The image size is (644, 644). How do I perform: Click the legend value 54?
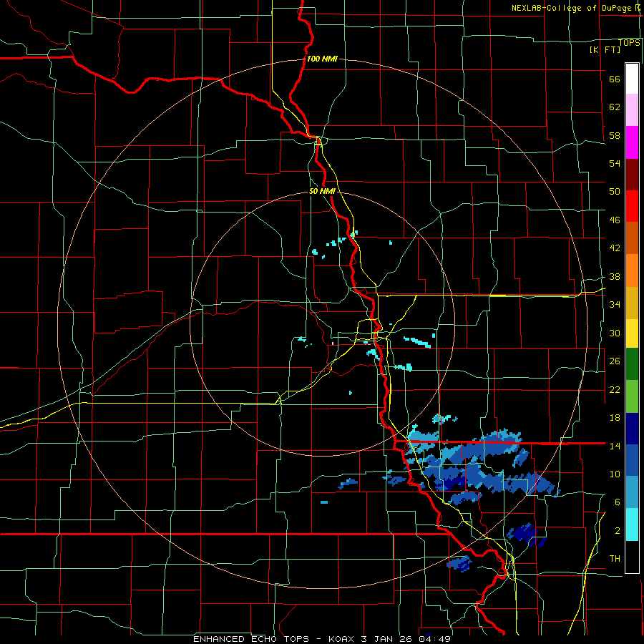click(x=615, y=163)
